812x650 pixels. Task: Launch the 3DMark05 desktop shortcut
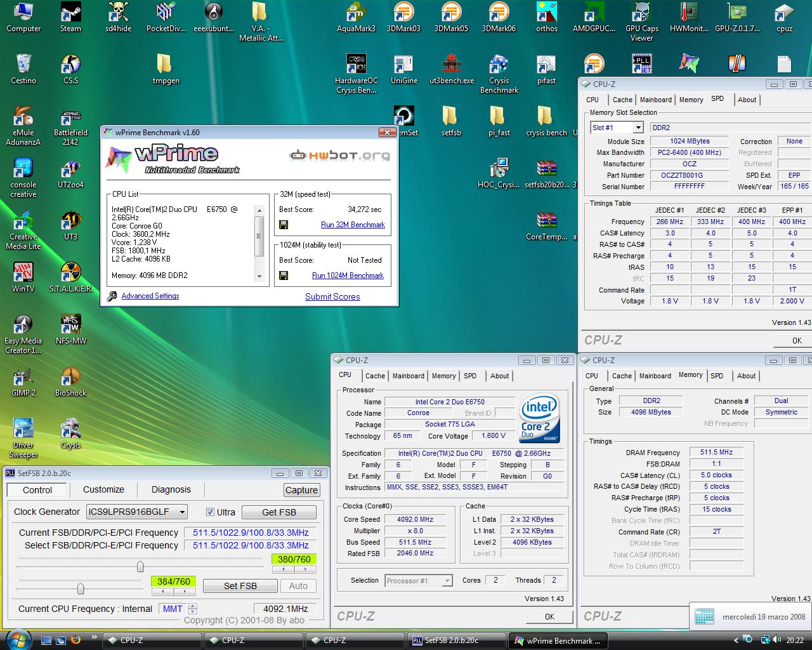(451, 17)
